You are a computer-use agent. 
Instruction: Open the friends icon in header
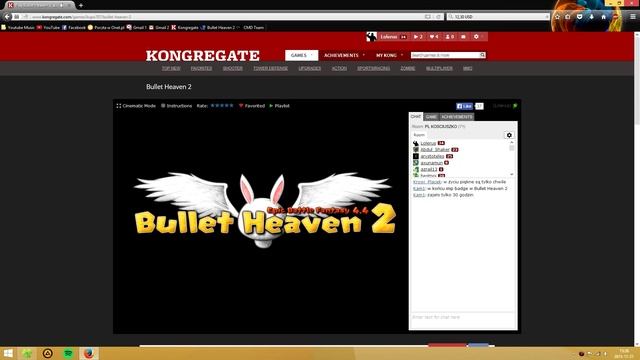(x=449, y=37)
